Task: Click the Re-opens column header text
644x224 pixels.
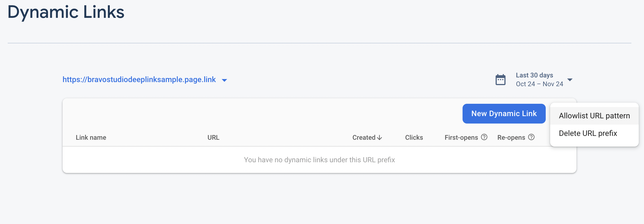Action: point(511,138)
